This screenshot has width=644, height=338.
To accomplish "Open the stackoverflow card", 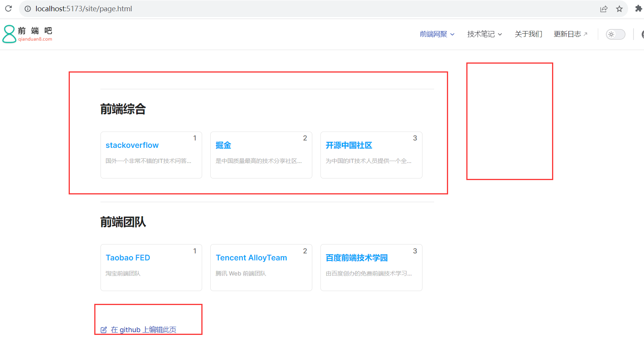I will click(151, 155).
